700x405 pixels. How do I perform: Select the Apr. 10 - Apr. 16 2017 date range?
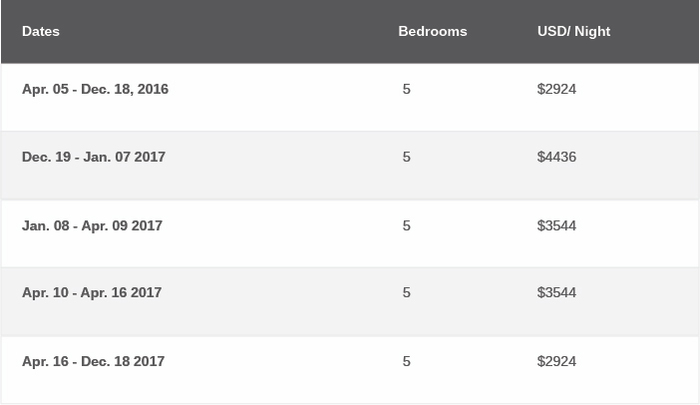click(92, 292)
